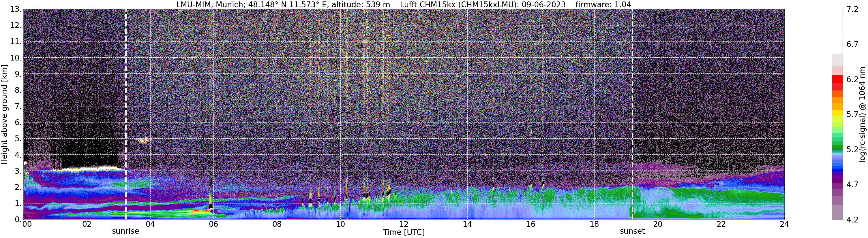
Task: Click the x-axis tick label '14'
Action: coord(467,224)
